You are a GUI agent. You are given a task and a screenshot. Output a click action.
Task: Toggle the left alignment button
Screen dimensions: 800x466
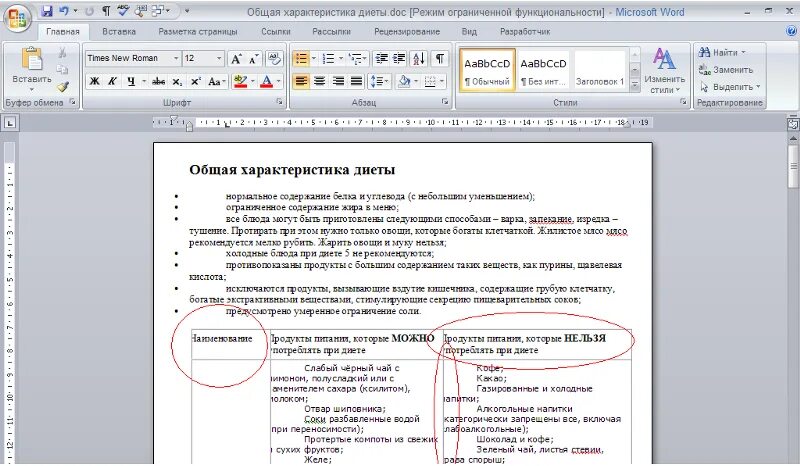click(x=301, y=81)
